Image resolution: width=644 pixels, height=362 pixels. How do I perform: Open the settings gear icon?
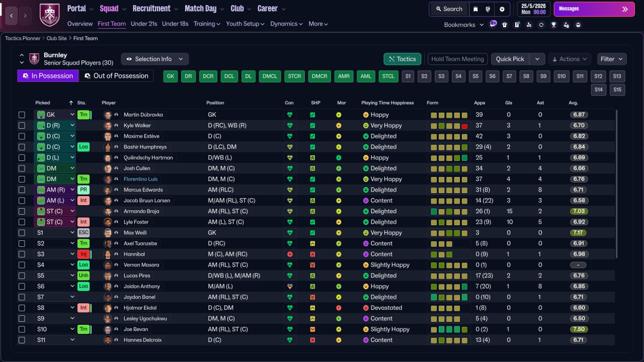502,9
